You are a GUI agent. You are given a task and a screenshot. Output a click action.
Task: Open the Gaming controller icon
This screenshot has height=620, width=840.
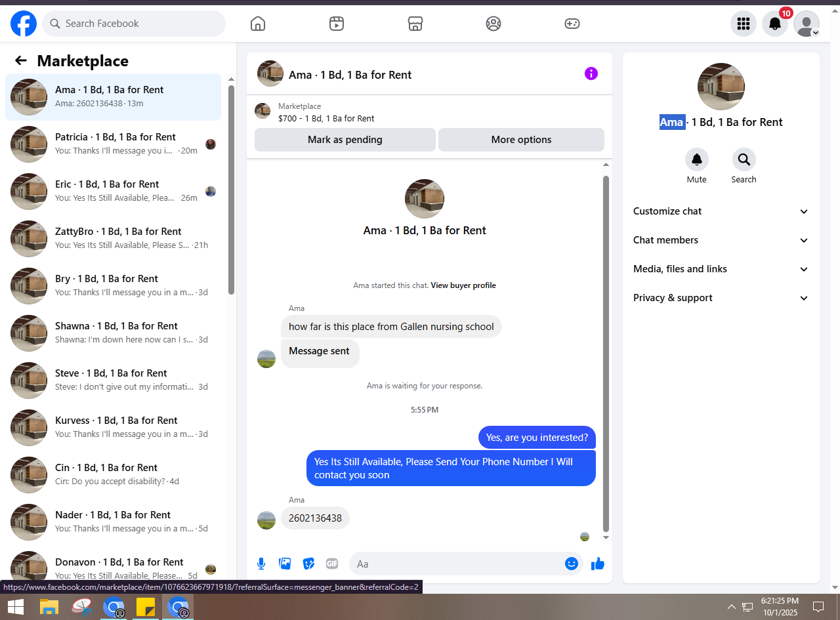[572, 24]
